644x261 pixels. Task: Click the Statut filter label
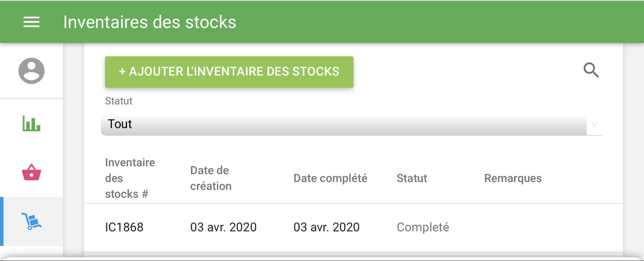pos(119,101)
